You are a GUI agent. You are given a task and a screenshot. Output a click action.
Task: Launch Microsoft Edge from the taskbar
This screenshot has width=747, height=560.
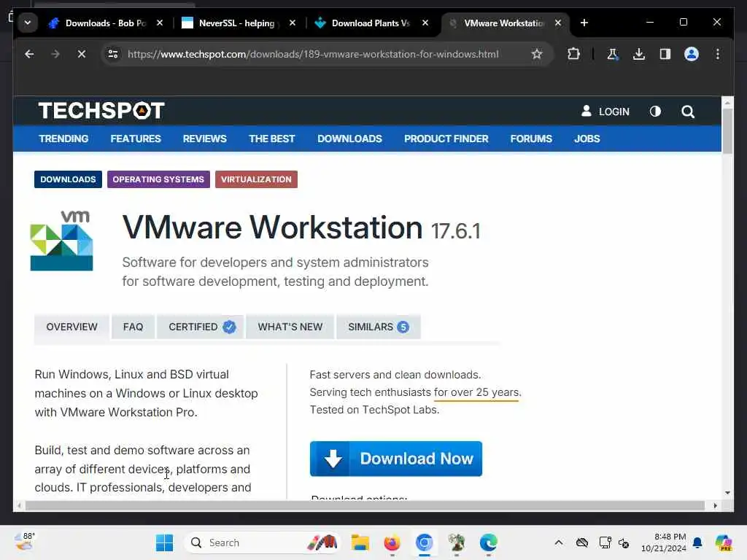tap(488, 542)
